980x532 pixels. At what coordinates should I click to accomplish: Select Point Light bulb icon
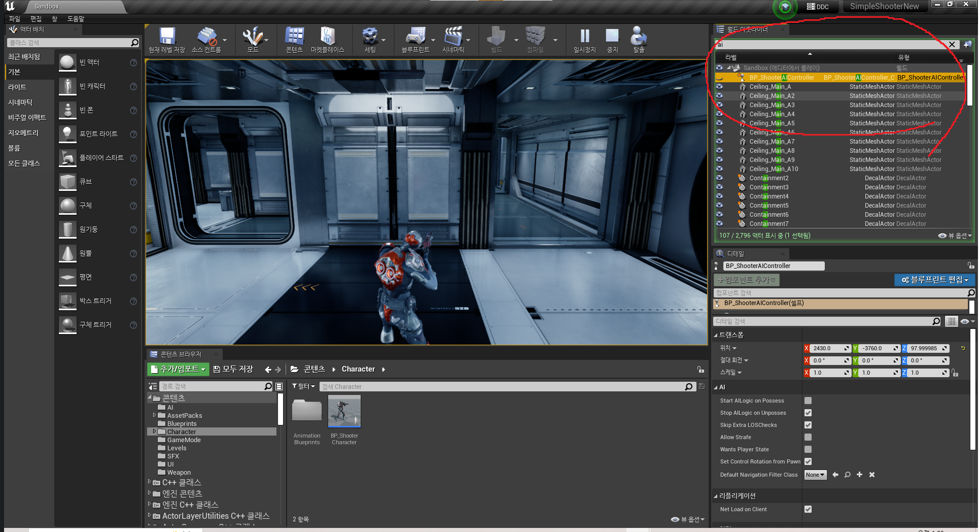coord(67,134)
